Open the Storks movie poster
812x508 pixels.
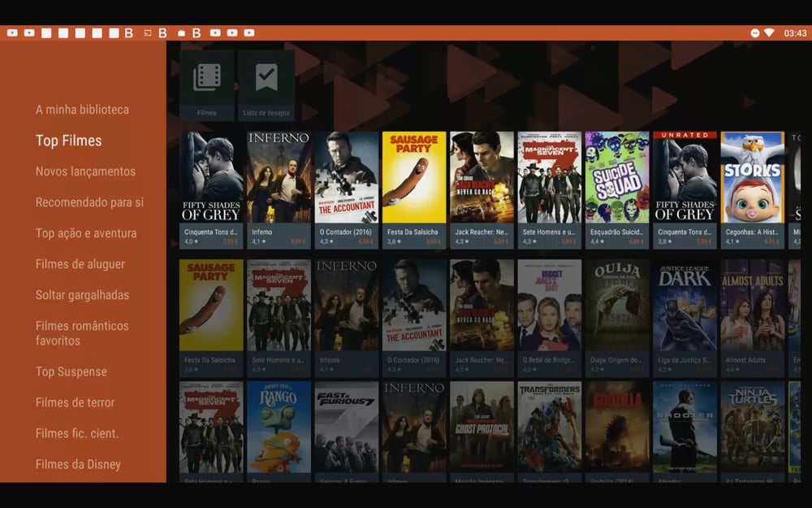tap(753, 177)
